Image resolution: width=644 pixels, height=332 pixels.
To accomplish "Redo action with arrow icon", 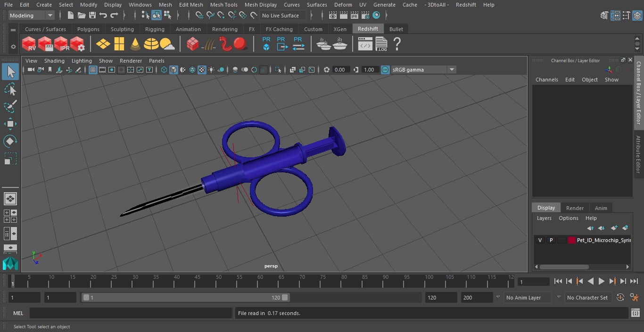I will pyautogui.click(x=114, y=16).
